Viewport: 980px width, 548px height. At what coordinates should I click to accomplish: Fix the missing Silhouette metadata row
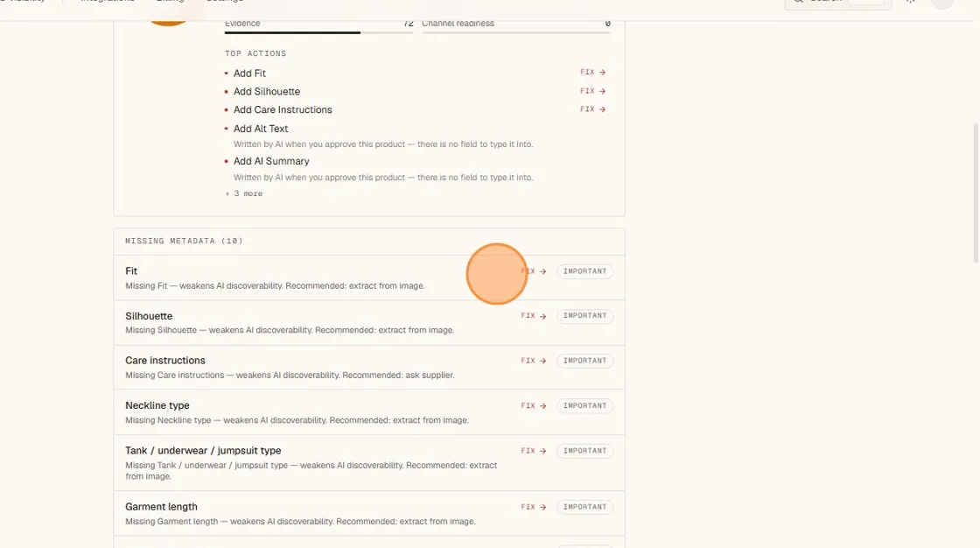(533, 316)
